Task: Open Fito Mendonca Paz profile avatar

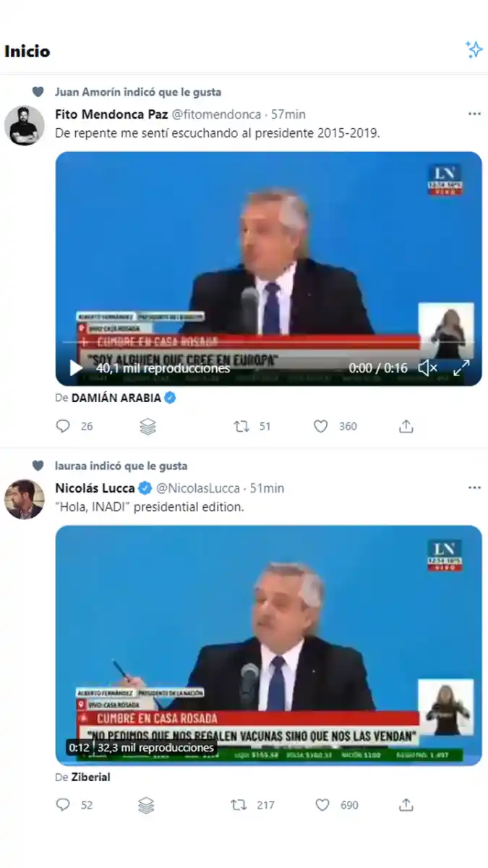Action: coord(25,125)
